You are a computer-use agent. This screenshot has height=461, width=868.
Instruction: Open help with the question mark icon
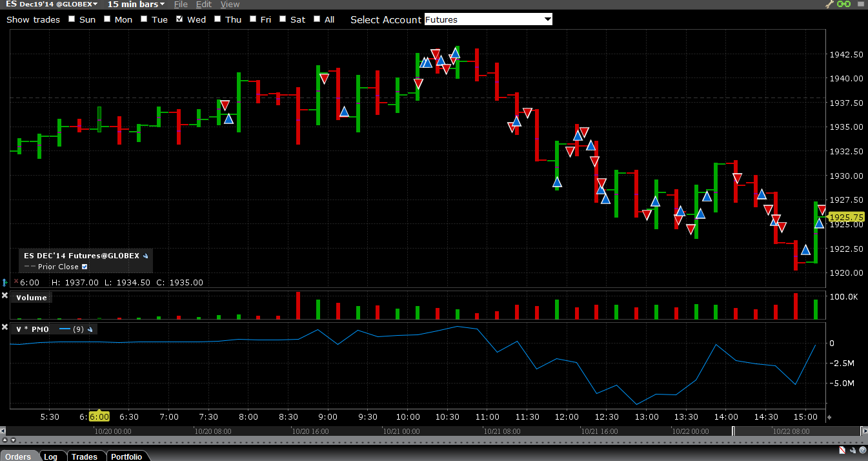pyautogui.click(x=862, y=450)
